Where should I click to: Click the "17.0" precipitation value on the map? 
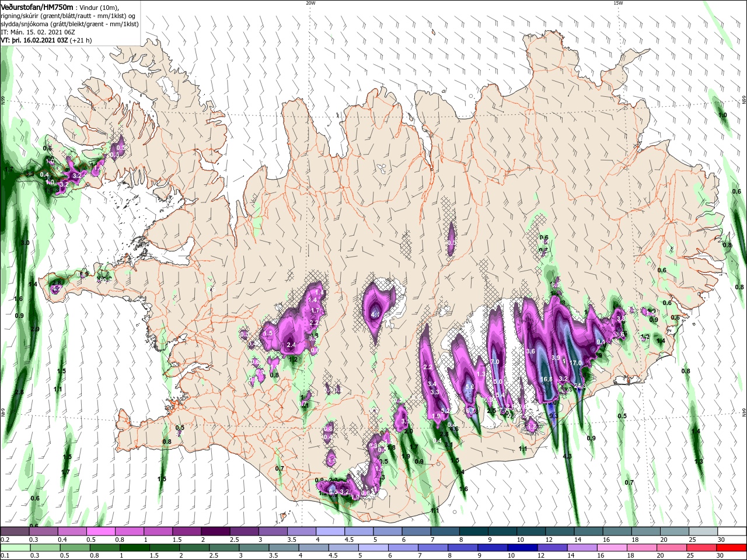click(576, 363)
